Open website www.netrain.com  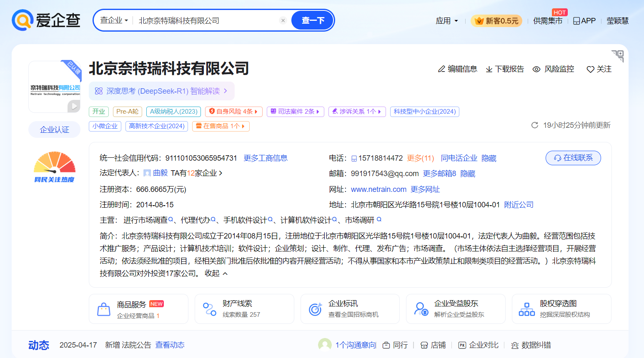pos(378,189)
